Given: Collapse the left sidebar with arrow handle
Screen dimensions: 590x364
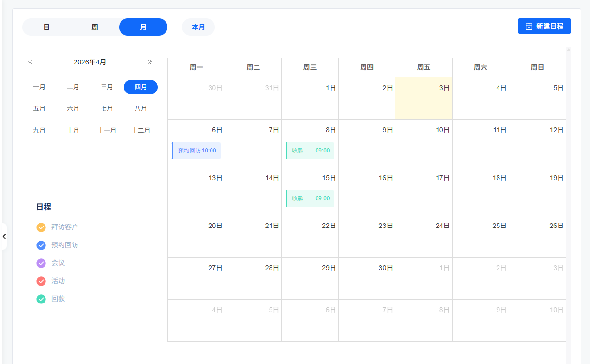Looking at the screenshot, I should (4, 236).
